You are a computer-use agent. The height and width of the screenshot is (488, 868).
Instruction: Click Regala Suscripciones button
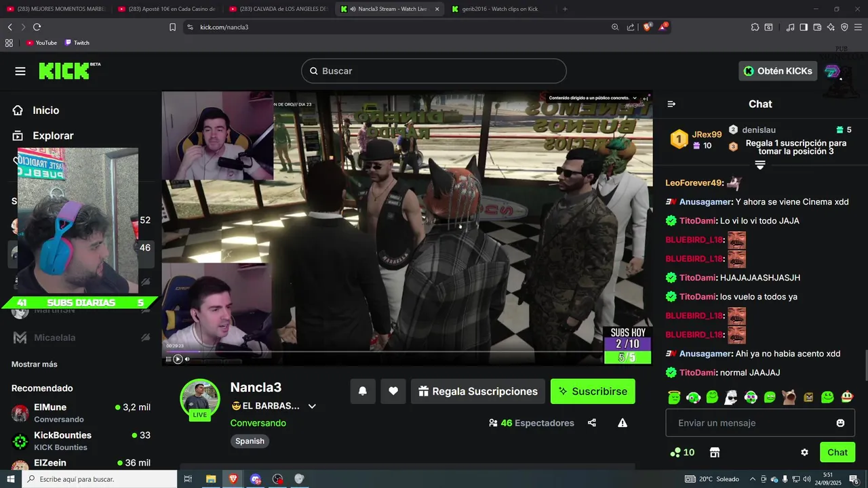coord(477,391)
